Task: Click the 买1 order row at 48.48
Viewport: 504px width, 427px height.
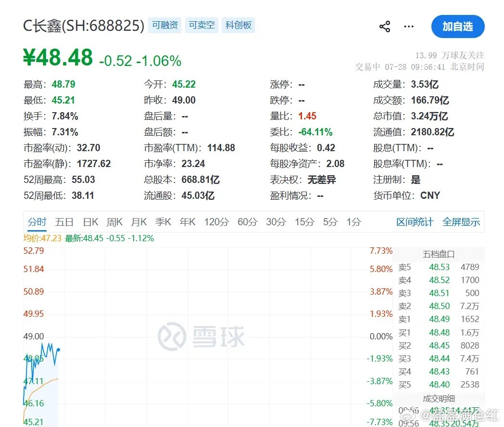Action: coord(439,332)
